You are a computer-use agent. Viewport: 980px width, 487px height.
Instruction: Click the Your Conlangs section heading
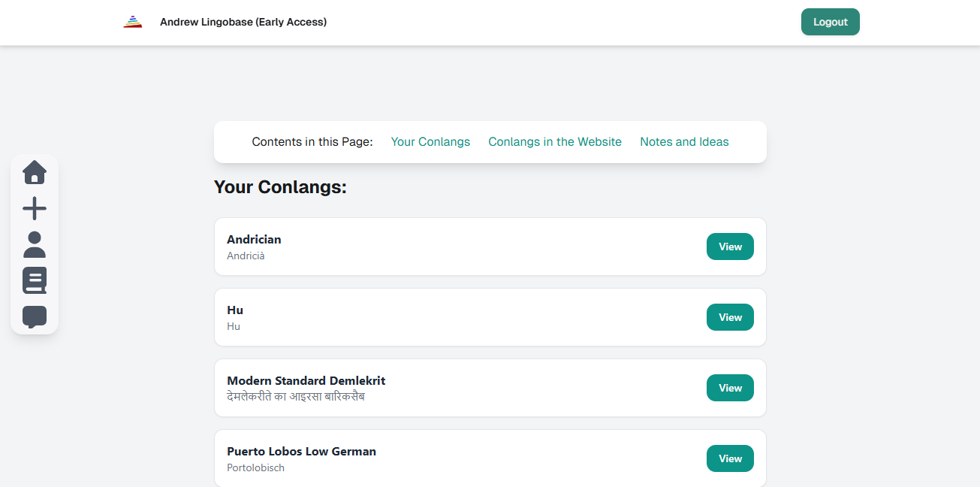click(x=280, y=187)
